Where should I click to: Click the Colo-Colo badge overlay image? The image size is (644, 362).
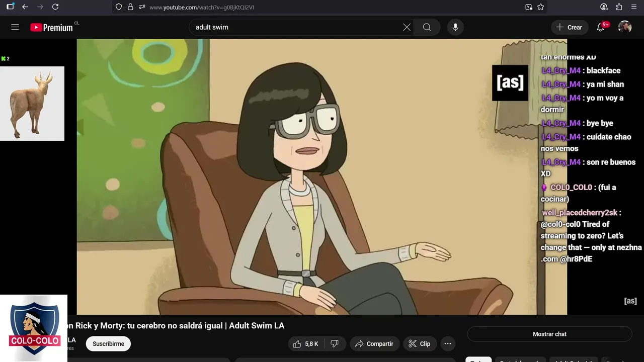34,328
